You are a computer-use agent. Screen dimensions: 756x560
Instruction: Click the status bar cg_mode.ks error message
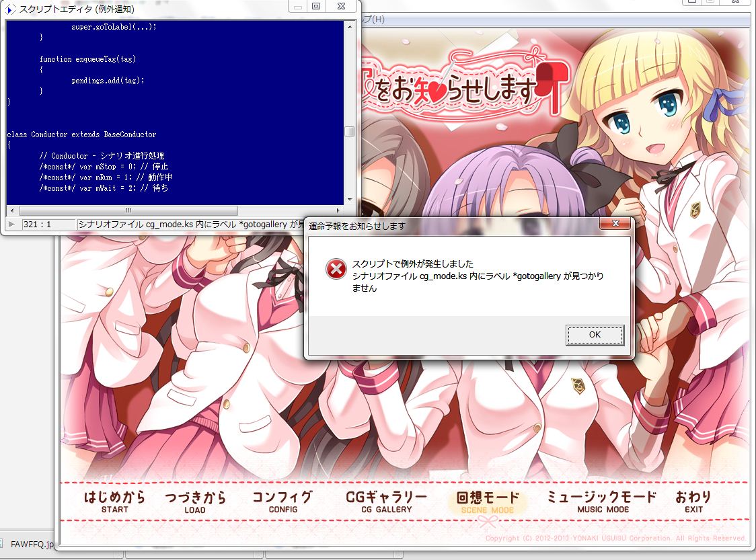pos(191,224)
